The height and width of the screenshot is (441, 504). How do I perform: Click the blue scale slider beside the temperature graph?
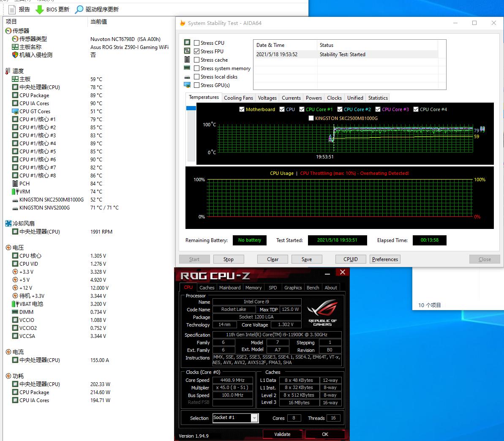191,108
